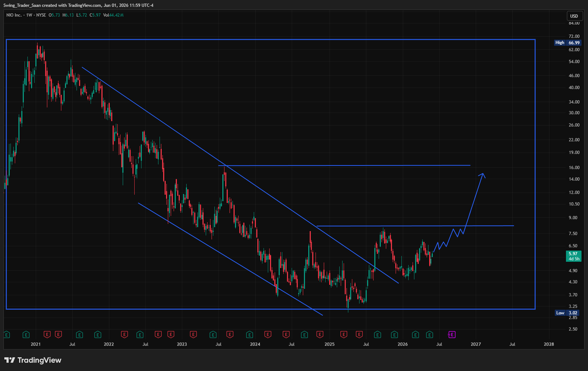Click the 34.00 price axis label
This screenshot has height=371, width=588.
574,102
